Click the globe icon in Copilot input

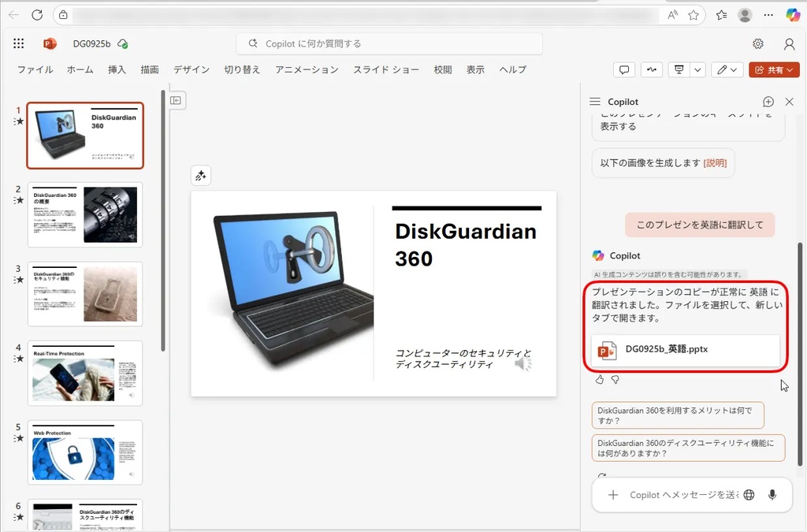(x=749, y=495)
